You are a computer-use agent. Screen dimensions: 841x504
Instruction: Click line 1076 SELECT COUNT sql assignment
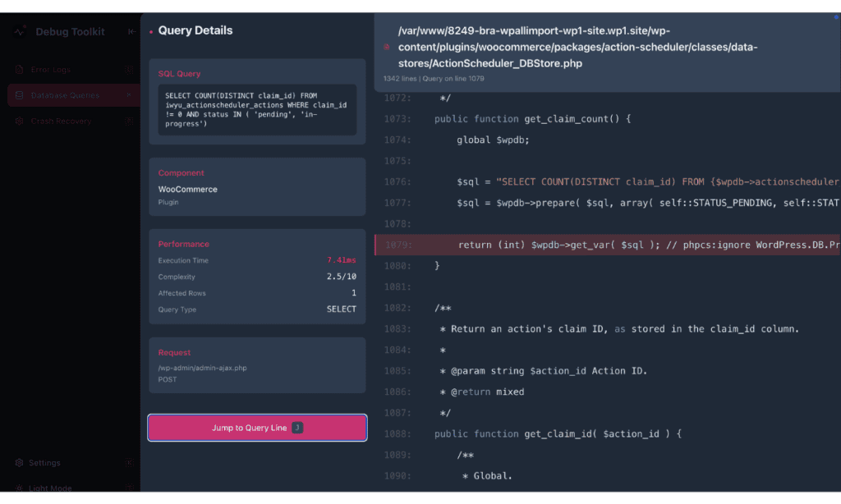coord(648,181)
